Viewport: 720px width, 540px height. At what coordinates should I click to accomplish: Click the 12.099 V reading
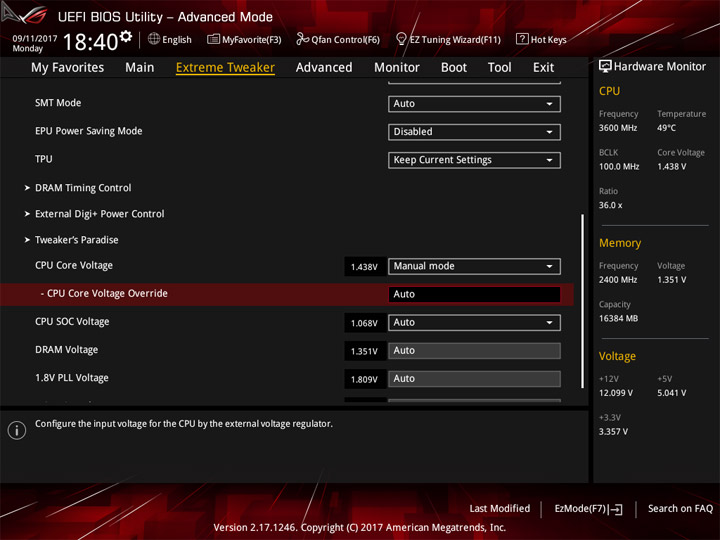point(615,393)
